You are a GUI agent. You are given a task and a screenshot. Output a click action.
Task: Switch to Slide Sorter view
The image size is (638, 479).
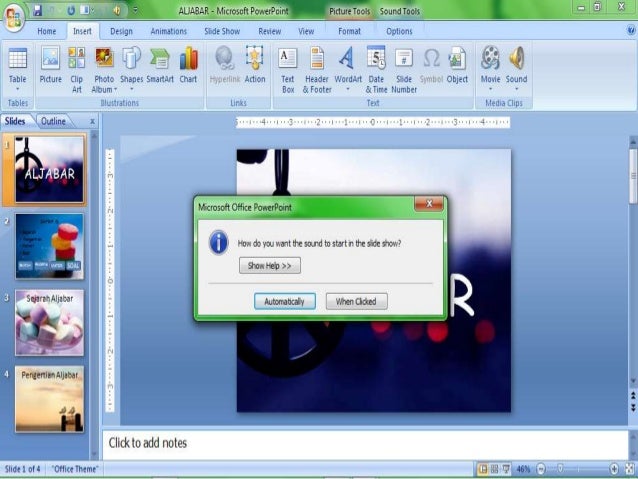coord(494,469)
